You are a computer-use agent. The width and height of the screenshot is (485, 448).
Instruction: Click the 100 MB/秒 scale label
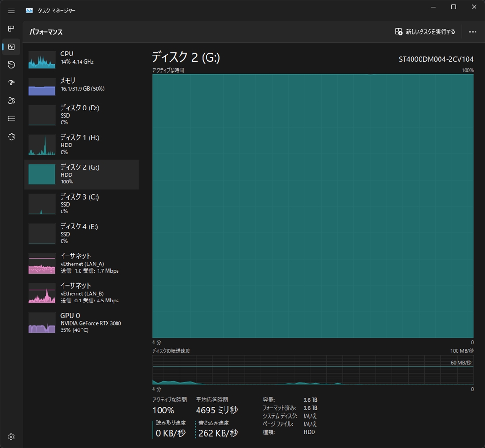[x=462, y=351]
